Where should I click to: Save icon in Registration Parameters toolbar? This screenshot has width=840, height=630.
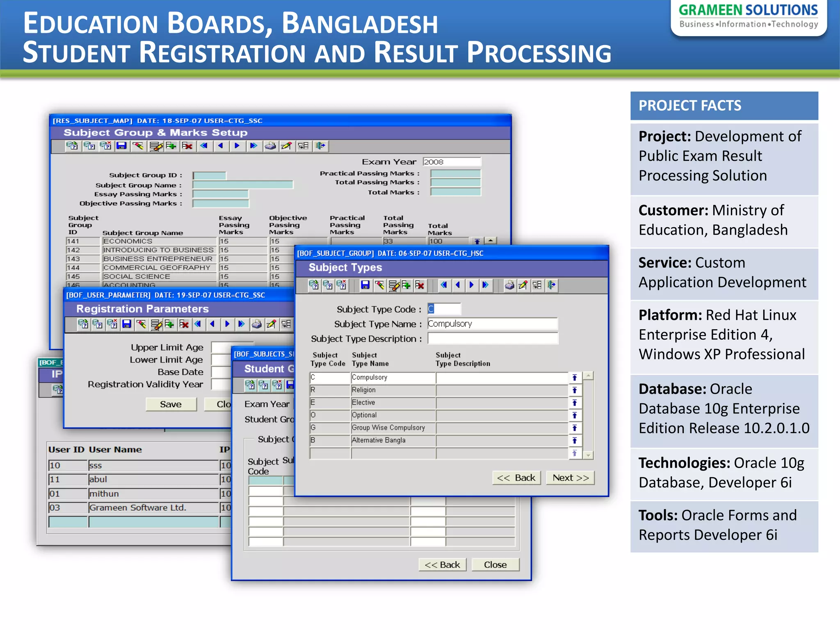click(x=127, y=324)
